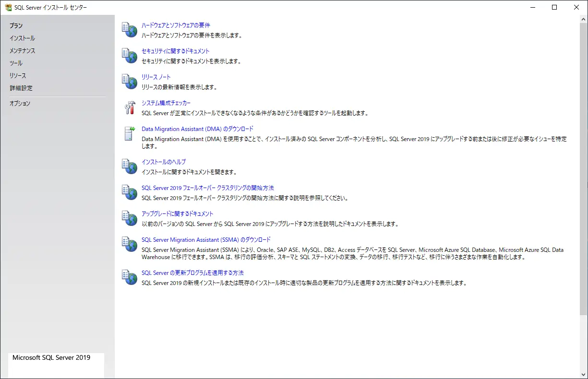Minimize the SQL Server インストール センター window
The image size is (588, 379).
532,7
